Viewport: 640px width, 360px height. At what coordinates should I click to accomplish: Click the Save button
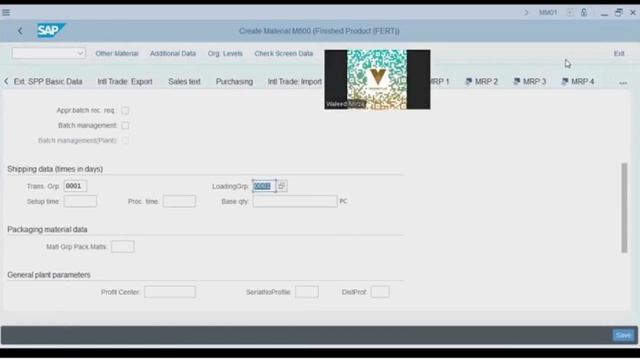[x=623, y=335]
